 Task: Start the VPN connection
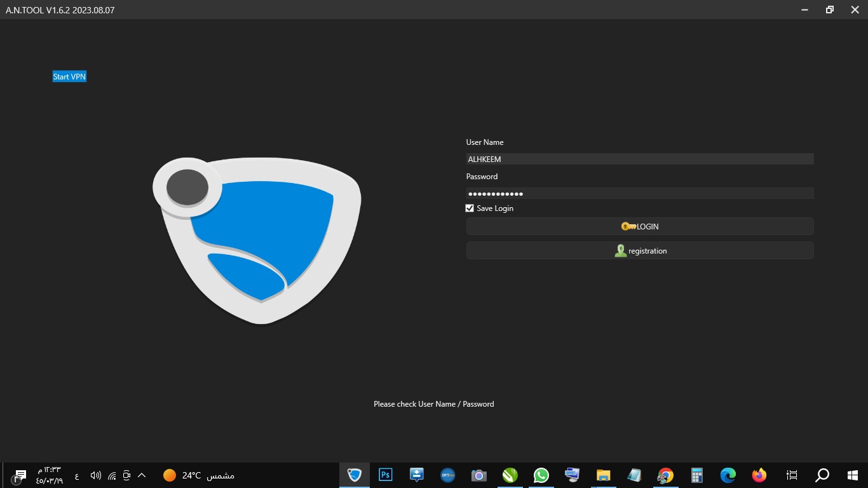coord(69,76)
